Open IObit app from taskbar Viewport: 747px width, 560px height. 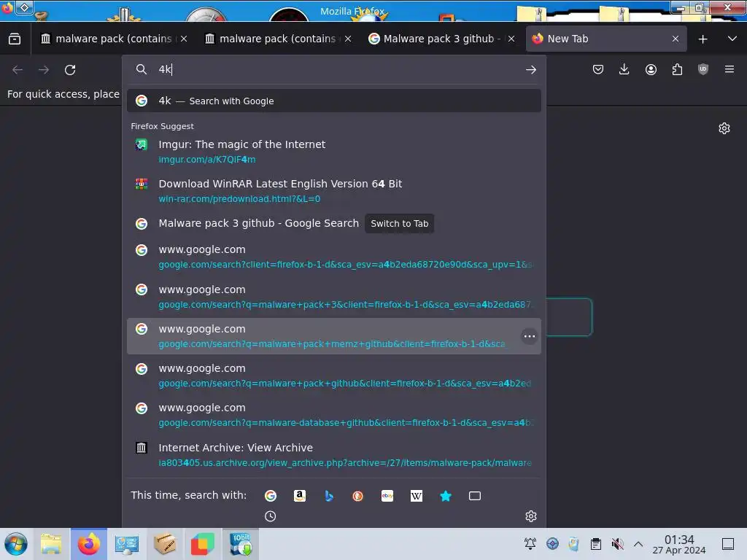click(241, 544)
